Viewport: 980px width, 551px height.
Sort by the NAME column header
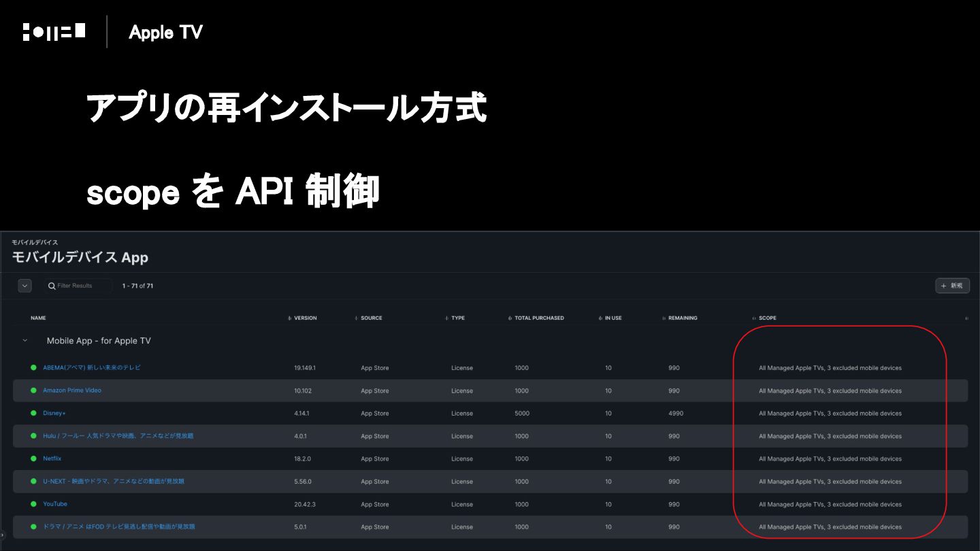click(38, 318)
